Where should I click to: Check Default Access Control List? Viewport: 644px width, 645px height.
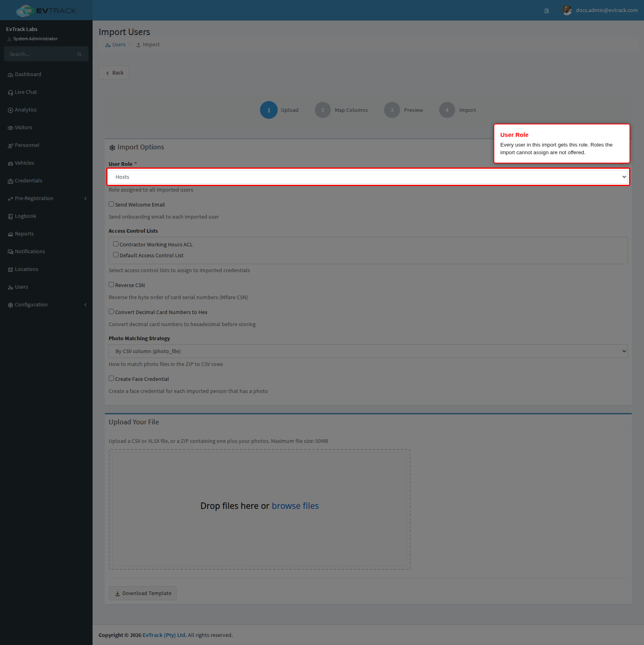point(116,255)
